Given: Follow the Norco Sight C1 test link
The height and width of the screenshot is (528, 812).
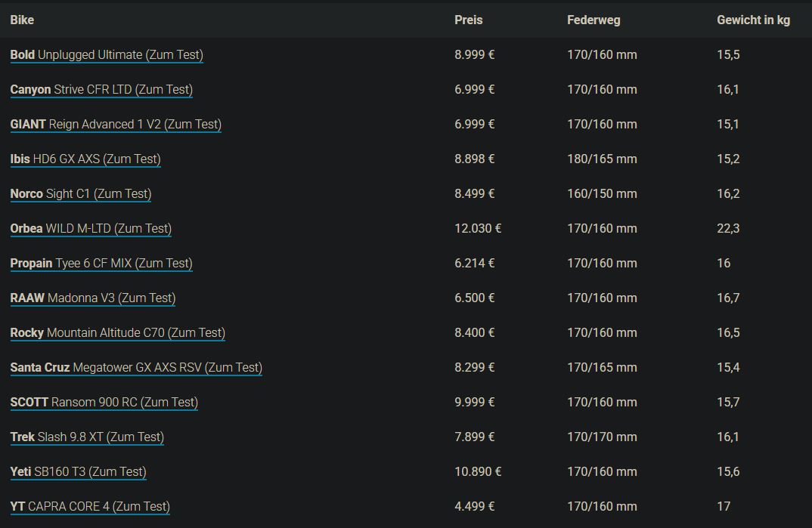Looking at the screenshot, I should point(81,194).
